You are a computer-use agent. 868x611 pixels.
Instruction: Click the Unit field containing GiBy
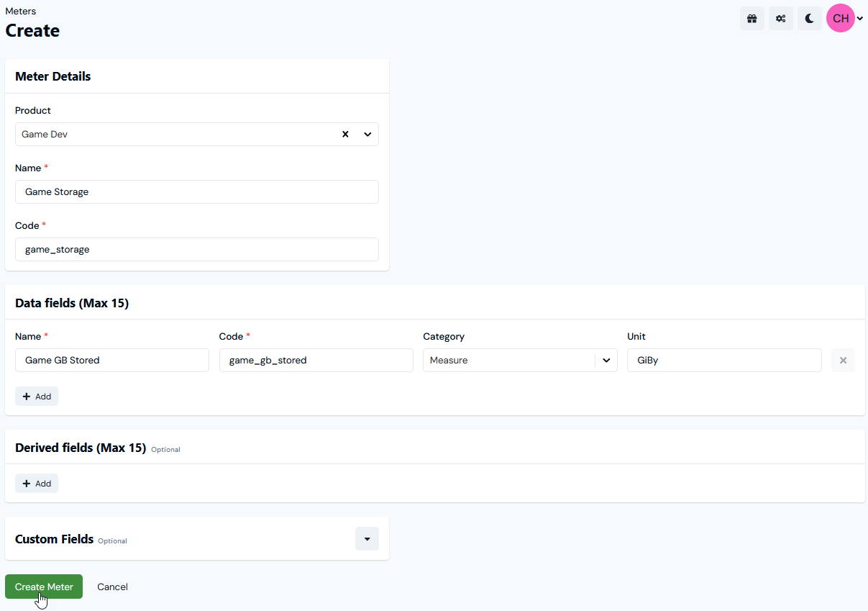[x=724, y=360]
